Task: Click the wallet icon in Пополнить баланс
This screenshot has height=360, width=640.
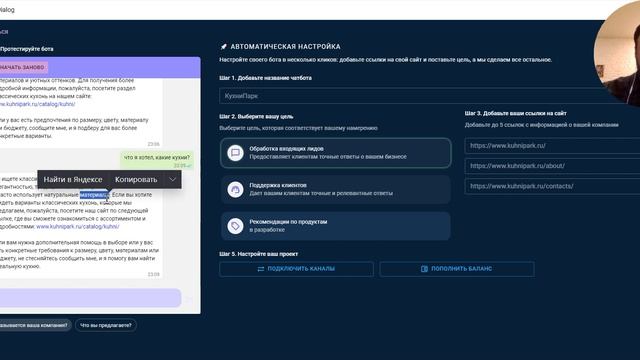Action: pos(424,269)
